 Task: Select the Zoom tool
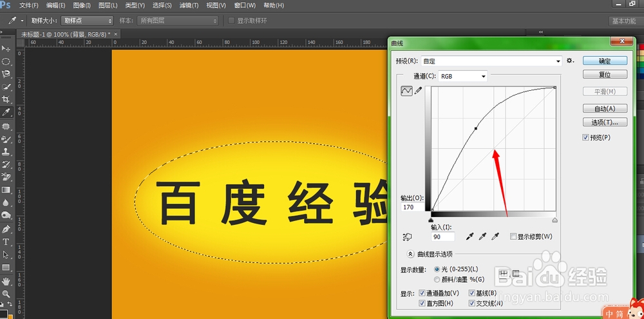[6, 294]
